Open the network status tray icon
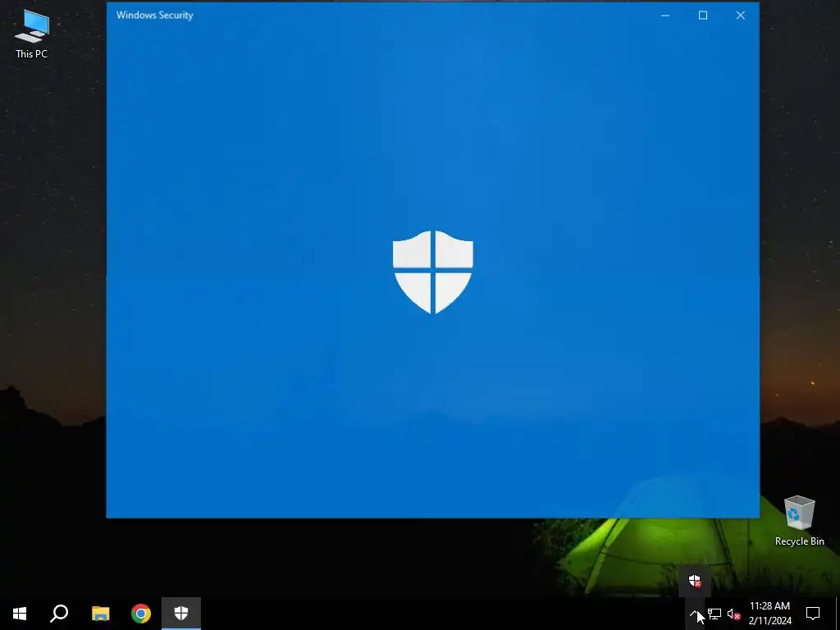The width and height of the screenshot is (840, 630). click(x=714, y=614)
